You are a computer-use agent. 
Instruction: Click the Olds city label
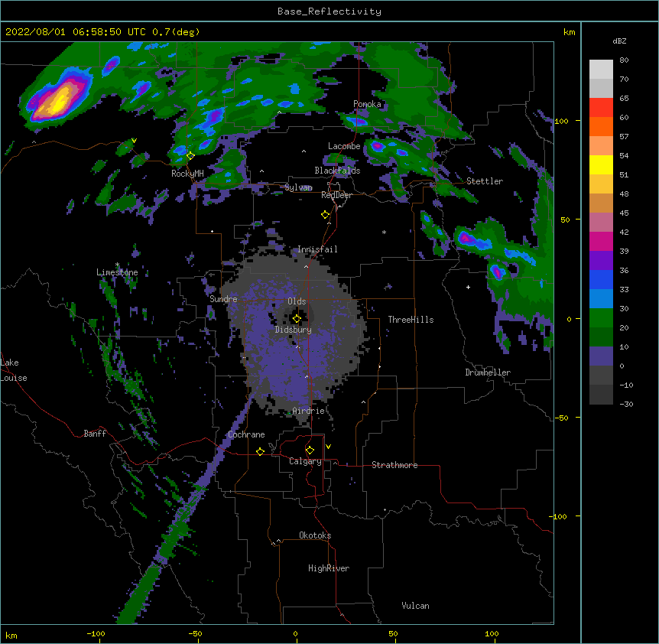[x=297, y=301]
